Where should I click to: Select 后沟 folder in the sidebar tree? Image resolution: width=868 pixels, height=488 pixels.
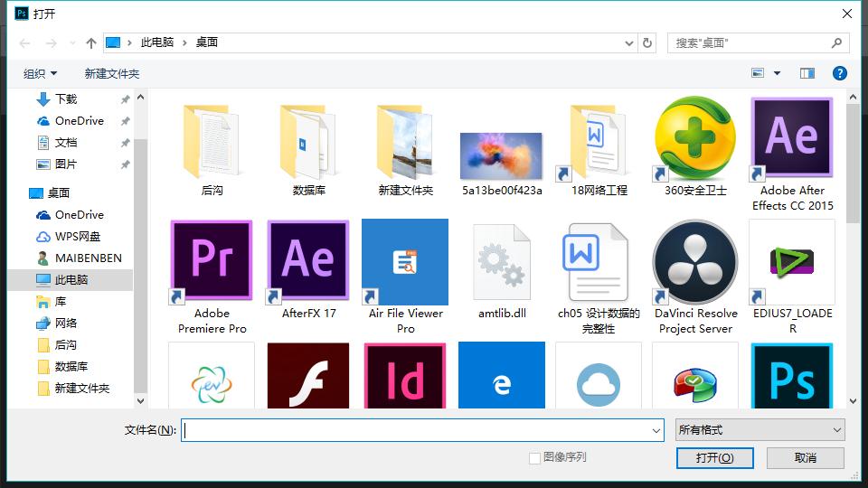click(x=65, y=344)
